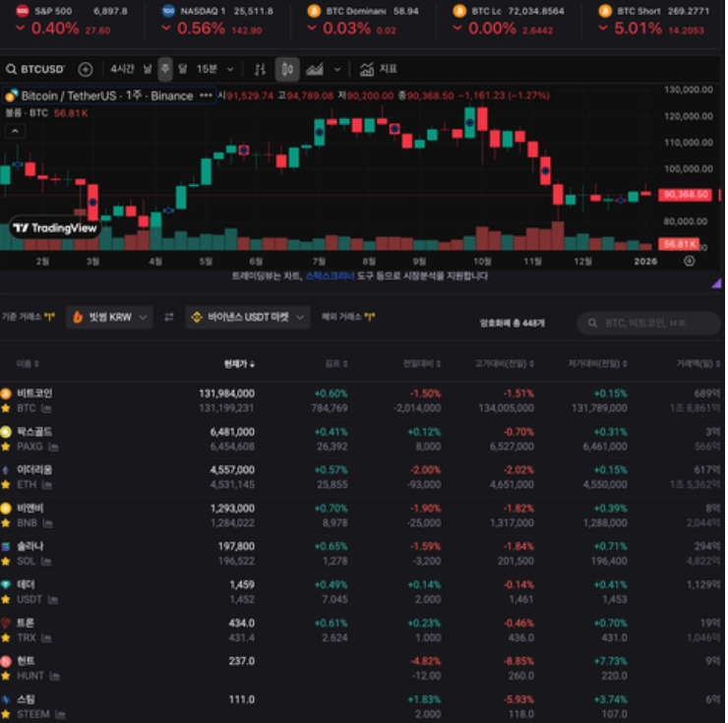This screenshot has width=728, height=723.
Task: Select the 날 (day) timeframe
Action: (x=148, y=69)
